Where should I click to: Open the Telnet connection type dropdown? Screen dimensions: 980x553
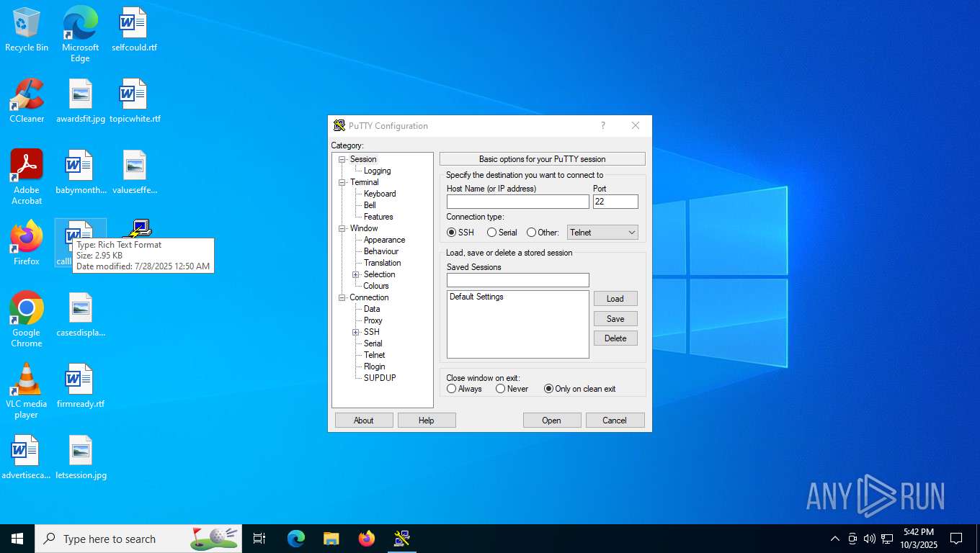[602, 233]
